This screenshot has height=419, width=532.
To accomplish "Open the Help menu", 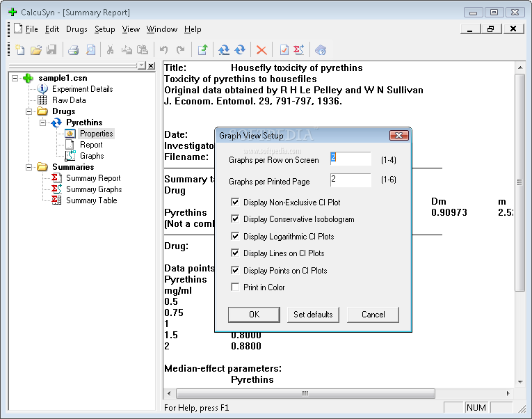I will [x=193, y=29].
